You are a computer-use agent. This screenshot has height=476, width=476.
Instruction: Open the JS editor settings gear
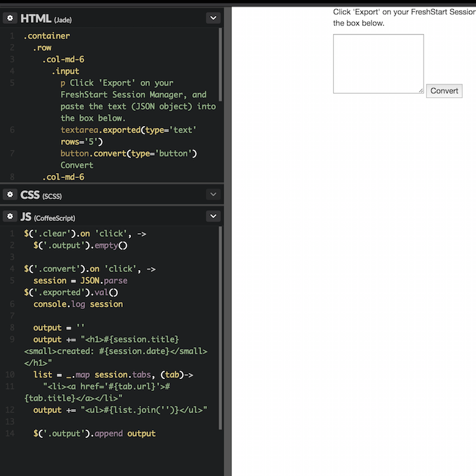[x=10, y=217]
